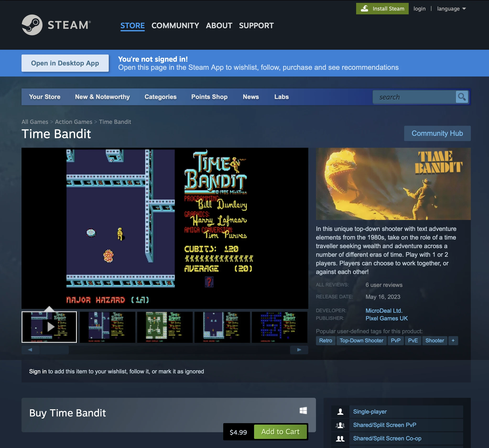Viewport: 489px width, 448px height.
Task: Expand more tags with plus button
Action: pyautogui.click(x=453, y=341)
